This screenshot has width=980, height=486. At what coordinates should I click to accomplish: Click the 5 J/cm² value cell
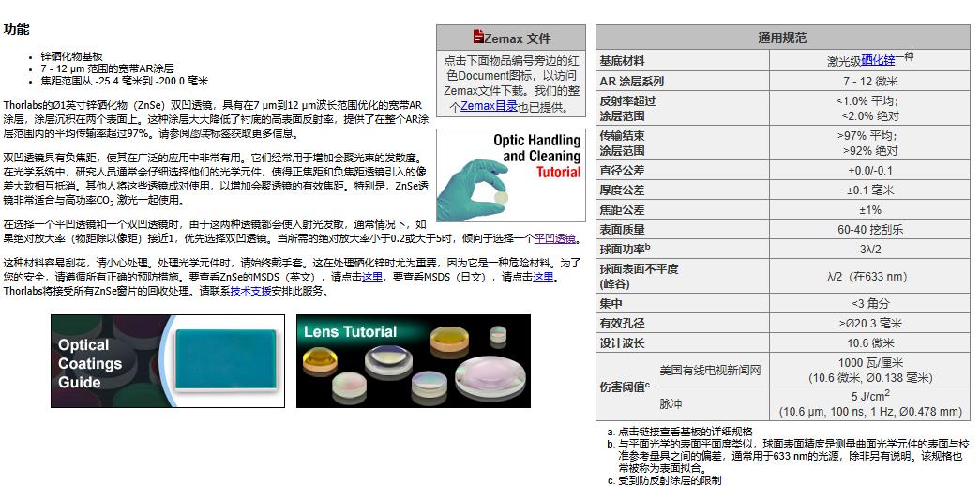(870, 403)
